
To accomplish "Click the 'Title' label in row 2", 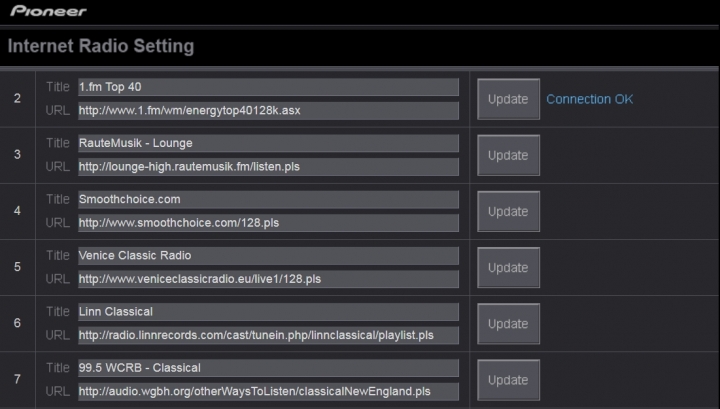I will point(58,87).
